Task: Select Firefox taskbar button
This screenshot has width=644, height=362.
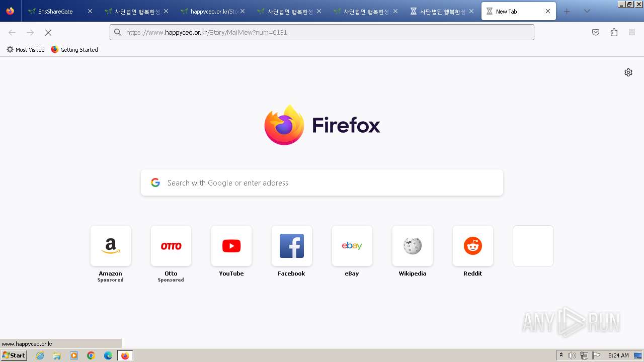Action: point(125,355)
